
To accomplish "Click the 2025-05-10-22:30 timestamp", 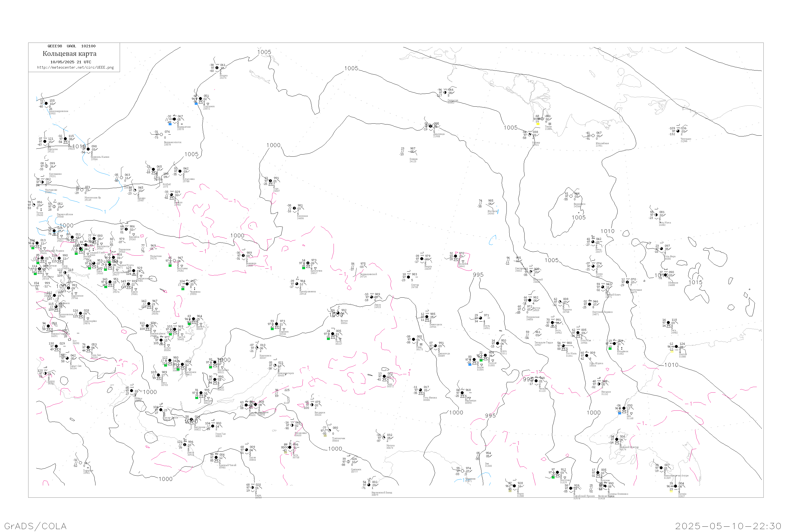I will pyautogui.click(x=728, y=526).
